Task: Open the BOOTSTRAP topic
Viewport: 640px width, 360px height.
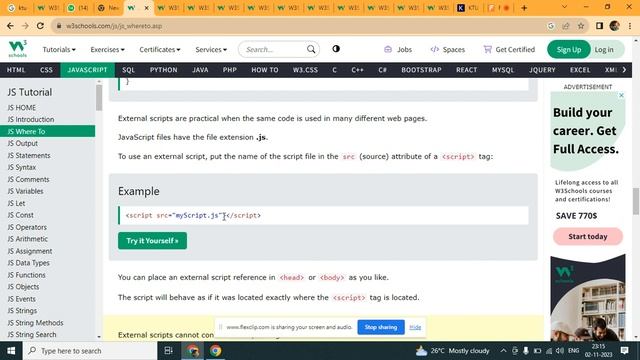Action: click(x=421, y=70)
